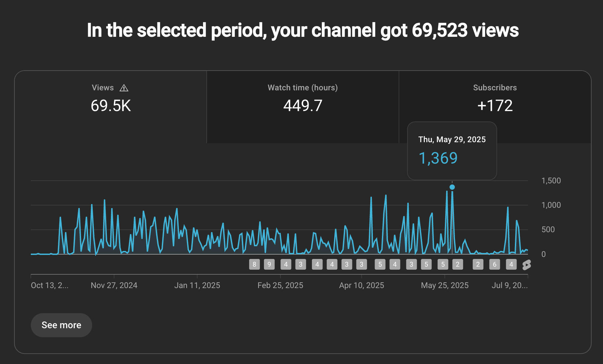Click the See more button
Viewport: 603px width, 364px height.
61,325
